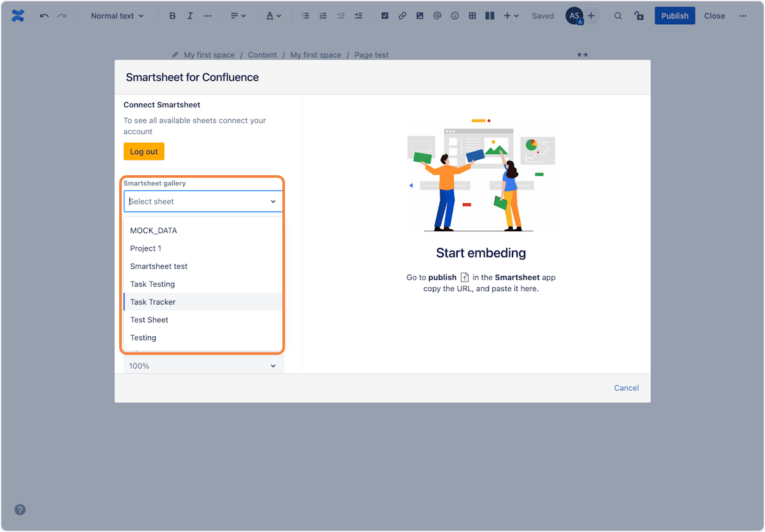This screenshot has width=765, height=532.
Task: Open more text formatting options
Action: [x=208, y=16]
